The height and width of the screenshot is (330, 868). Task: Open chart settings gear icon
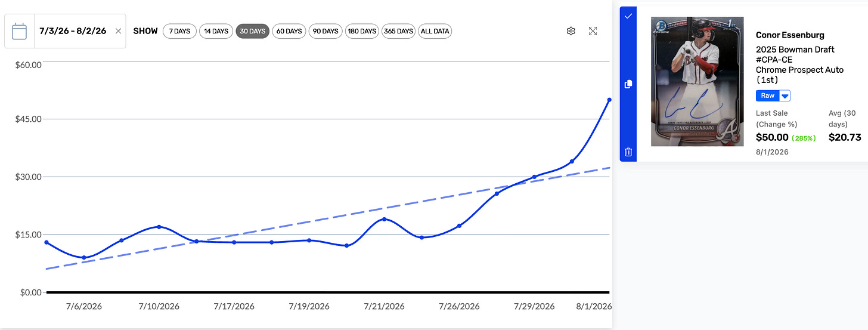point(571,31)
